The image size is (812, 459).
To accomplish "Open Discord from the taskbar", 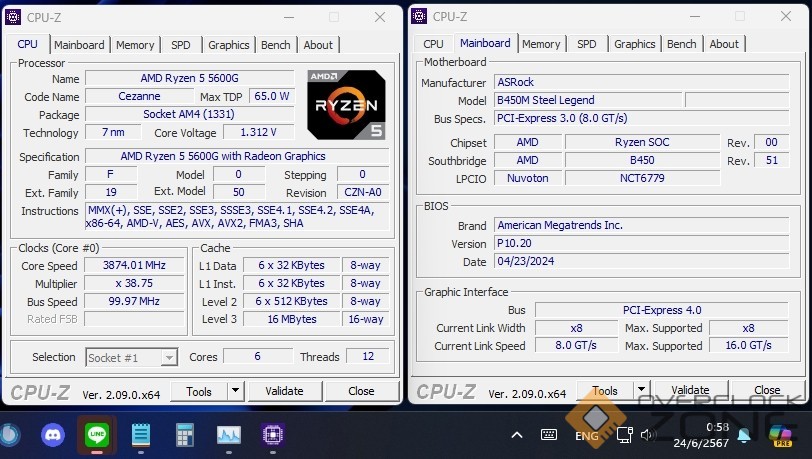I will (53, 435).
